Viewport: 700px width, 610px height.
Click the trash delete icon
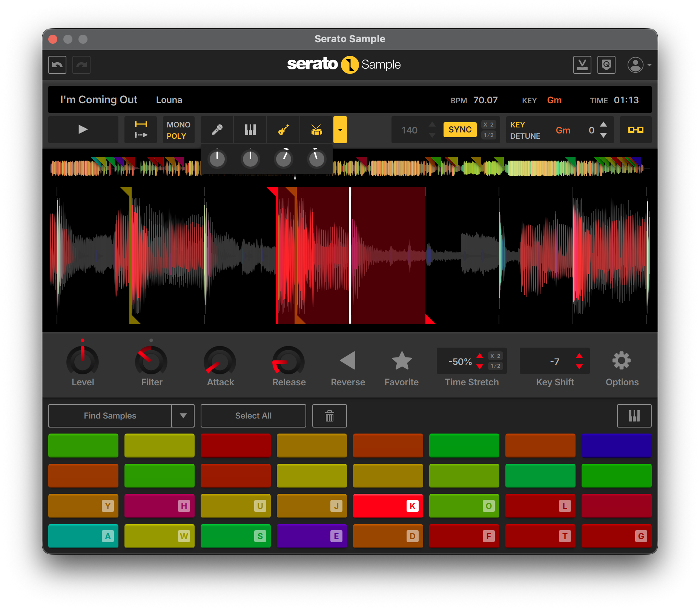[329, 416]
